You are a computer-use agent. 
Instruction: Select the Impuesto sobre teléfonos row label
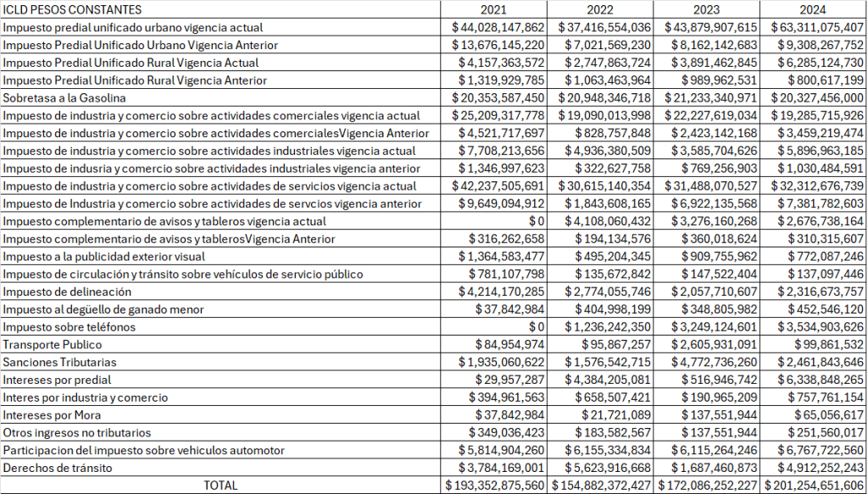[x=69, y=327]
